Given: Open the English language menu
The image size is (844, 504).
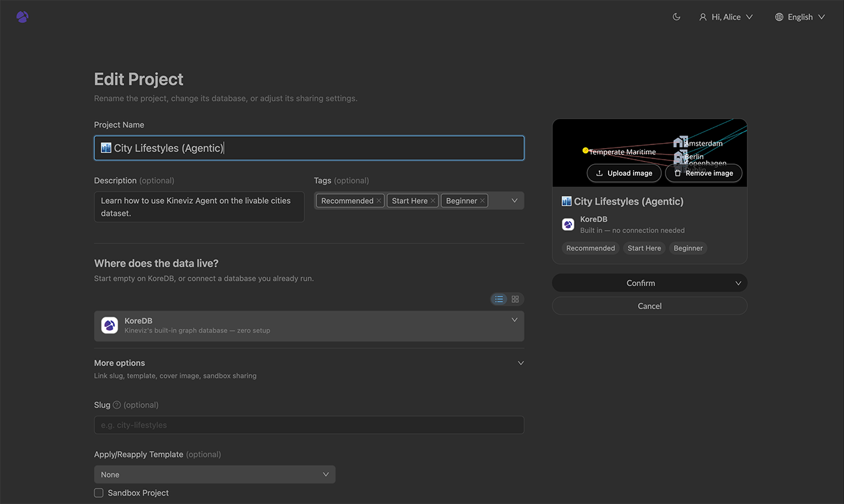Looking at the screenshot, I should point(800,17).
